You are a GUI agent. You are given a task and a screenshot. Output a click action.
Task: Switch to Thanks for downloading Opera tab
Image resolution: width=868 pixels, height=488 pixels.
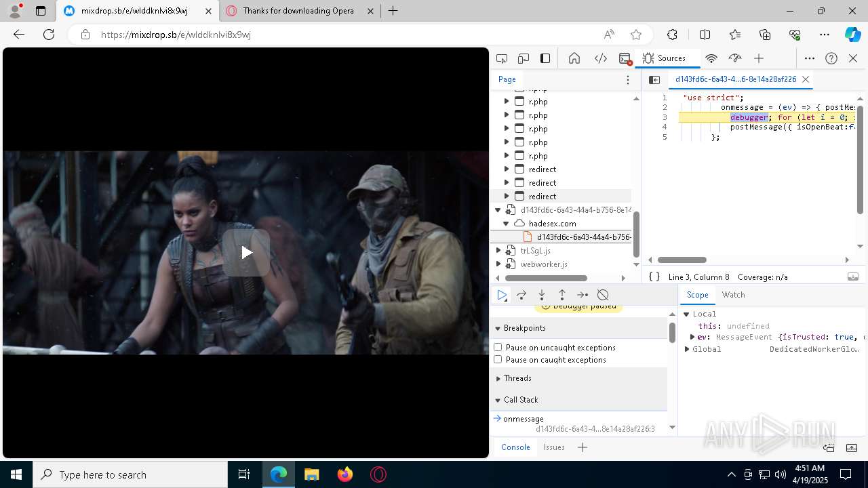(298, 11)
